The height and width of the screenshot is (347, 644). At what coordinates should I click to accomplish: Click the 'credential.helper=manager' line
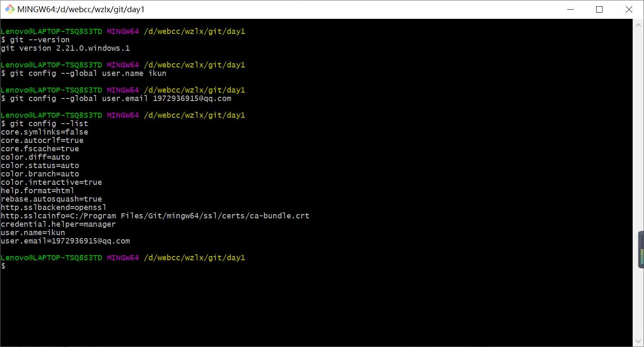pos(58,224)
